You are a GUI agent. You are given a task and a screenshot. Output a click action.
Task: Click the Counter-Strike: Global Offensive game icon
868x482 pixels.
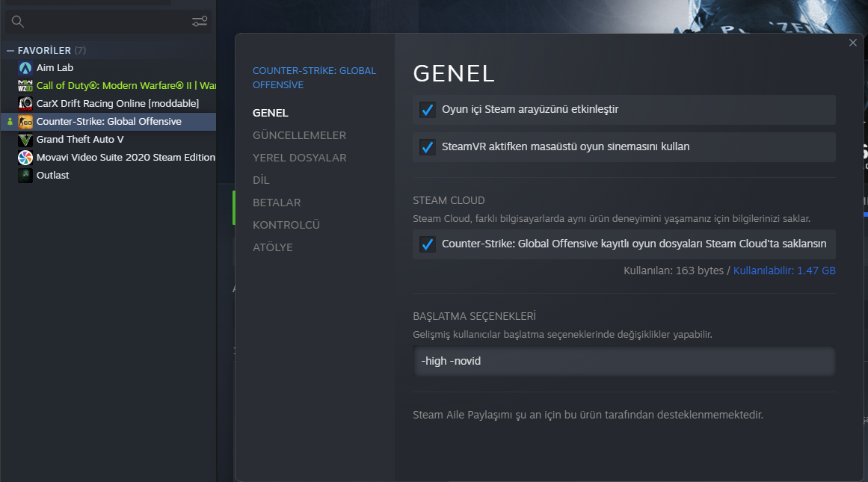click(25, 122)
